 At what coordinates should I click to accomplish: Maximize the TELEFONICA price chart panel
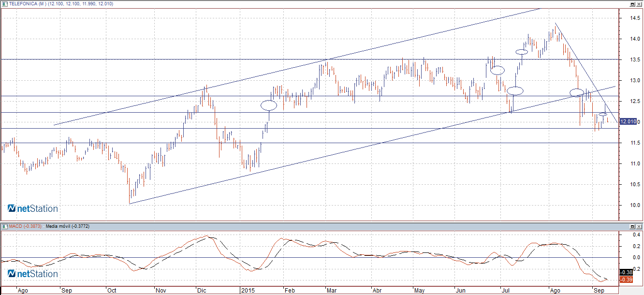(632, 3)
